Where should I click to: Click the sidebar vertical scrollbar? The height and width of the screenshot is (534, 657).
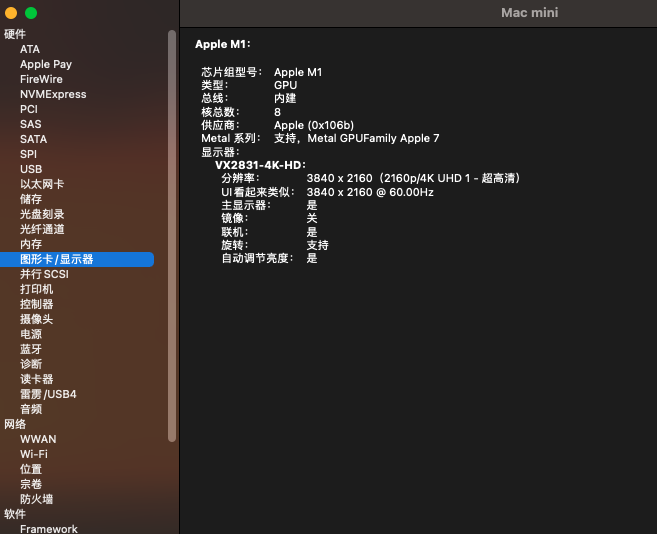[172, 235]
